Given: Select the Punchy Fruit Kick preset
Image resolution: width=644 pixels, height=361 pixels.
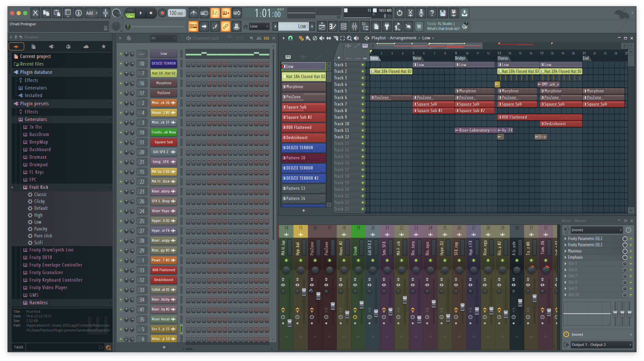Looking at the screenshot, I should [x=41, y=229].
